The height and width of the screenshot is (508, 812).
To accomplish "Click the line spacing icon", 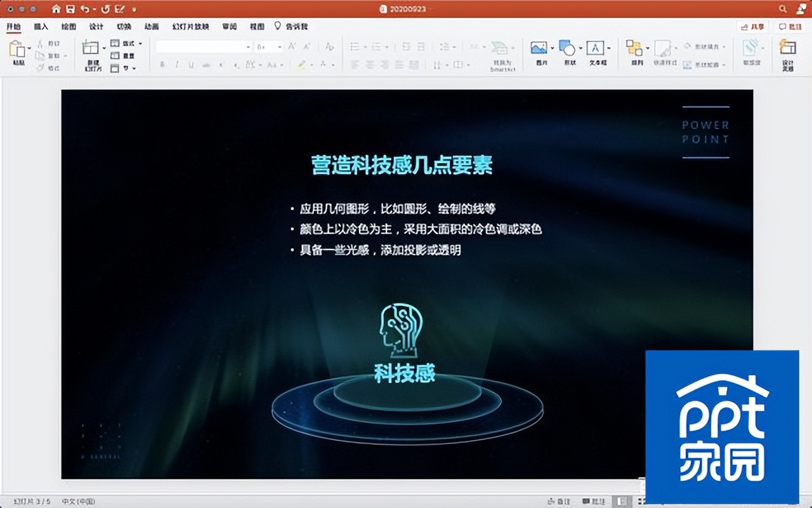I will [444, 46].
